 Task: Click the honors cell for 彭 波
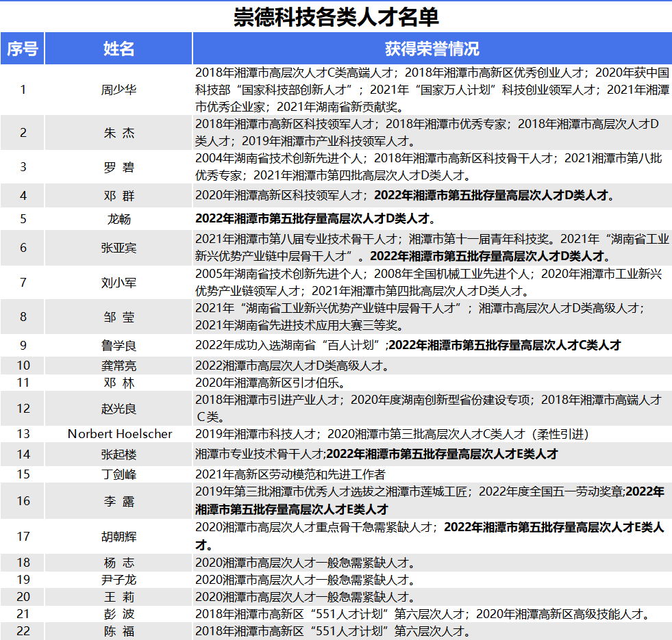pyautogui.click(x=422, y=614)
